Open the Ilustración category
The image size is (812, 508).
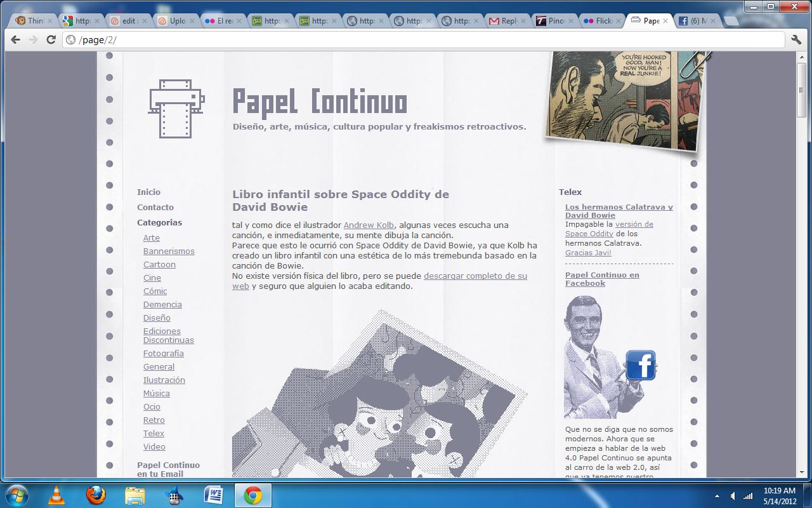coord(164,380)
